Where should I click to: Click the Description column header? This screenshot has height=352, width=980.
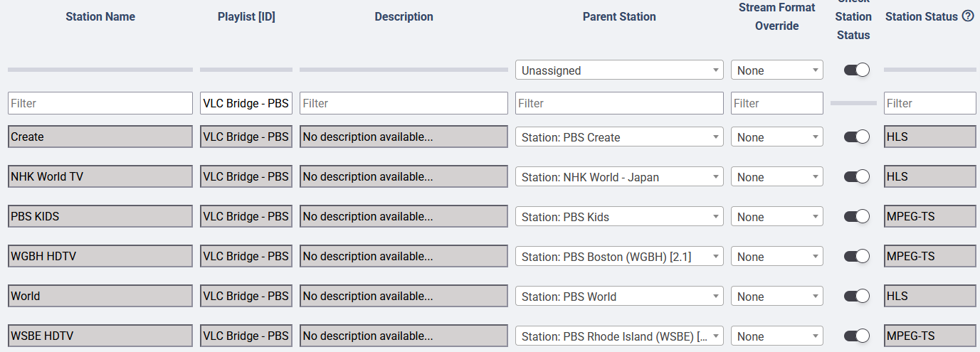pyautogui.click(x=404, y=16)
